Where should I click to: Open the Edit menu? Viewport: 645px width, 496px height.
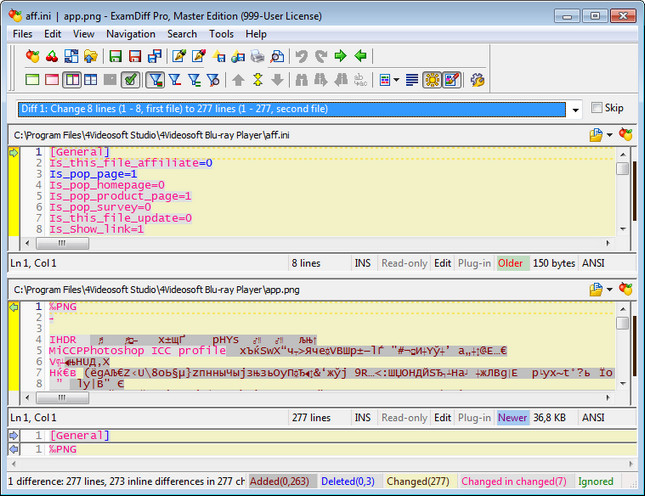[x=53, y=34]
